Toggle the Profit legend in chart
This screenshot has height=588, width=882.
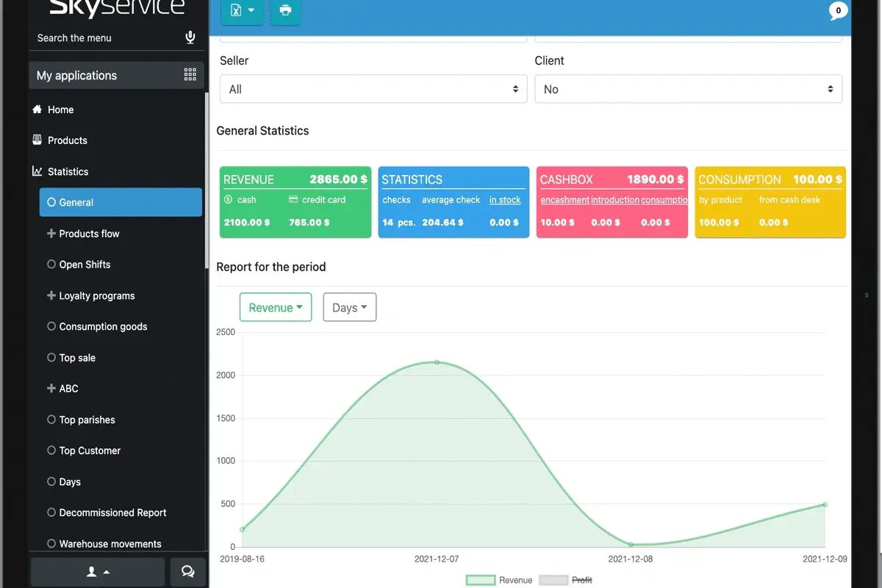(566, 580)
